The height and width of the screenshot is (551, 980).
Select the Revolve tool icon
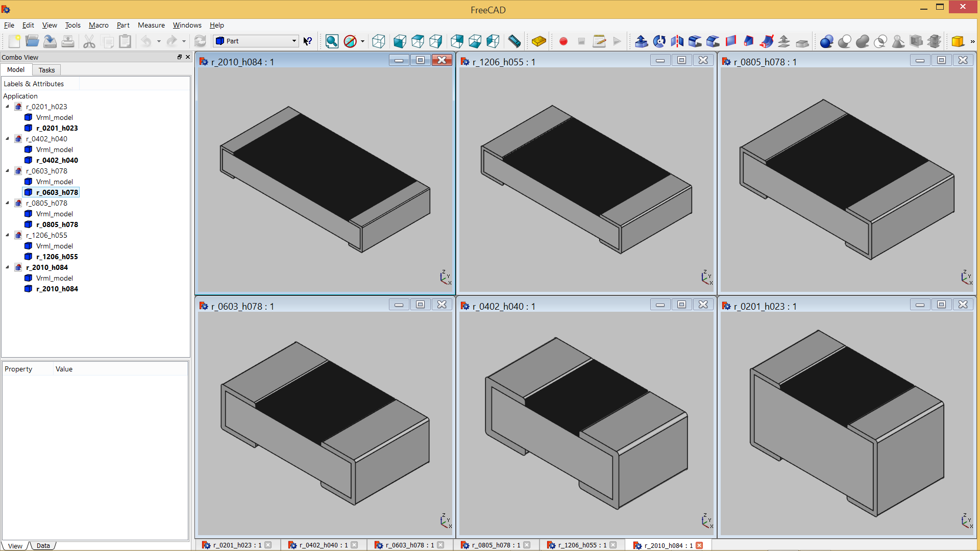(659, 41)
